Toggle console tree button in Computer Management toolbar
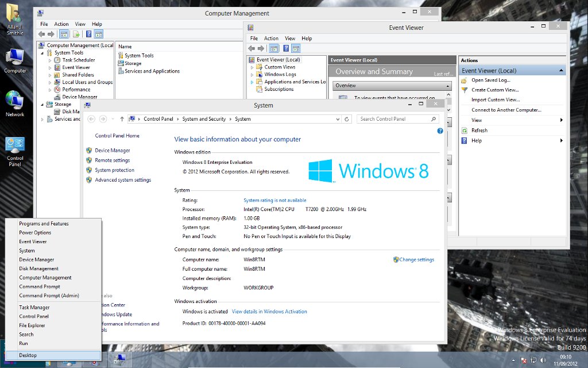The width and height of the screenshot is (588, 368). [x=64, y=34]
